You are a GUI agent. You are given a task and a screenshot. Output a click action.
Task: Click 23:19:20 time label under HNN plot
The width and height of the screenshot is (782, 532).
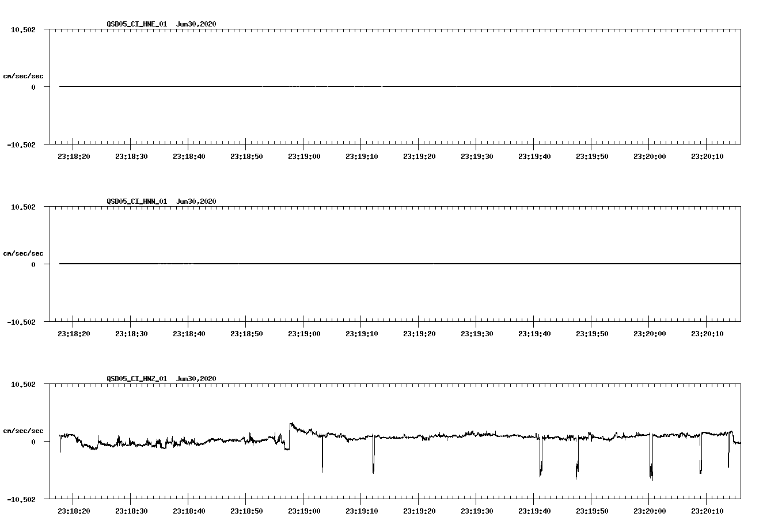[x=419, y=334]
